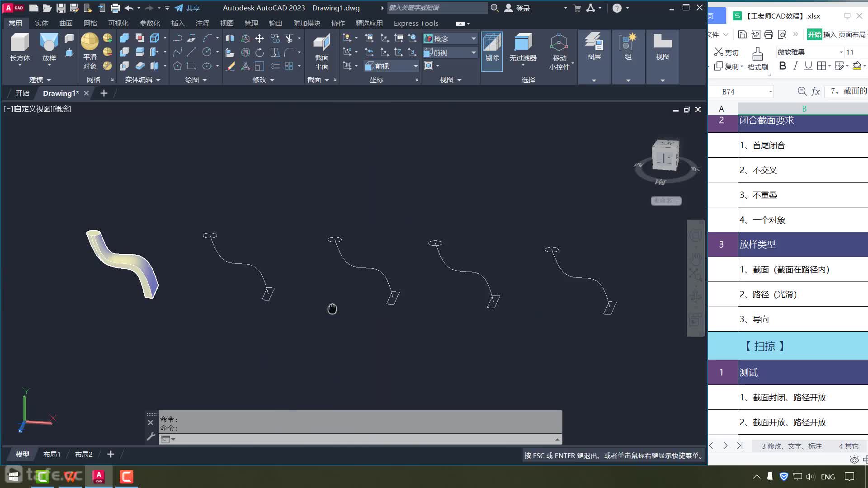This screenshot has height=488, width=868.
Task: Toggle the 剔除 culling button
Action: point(492,51)
